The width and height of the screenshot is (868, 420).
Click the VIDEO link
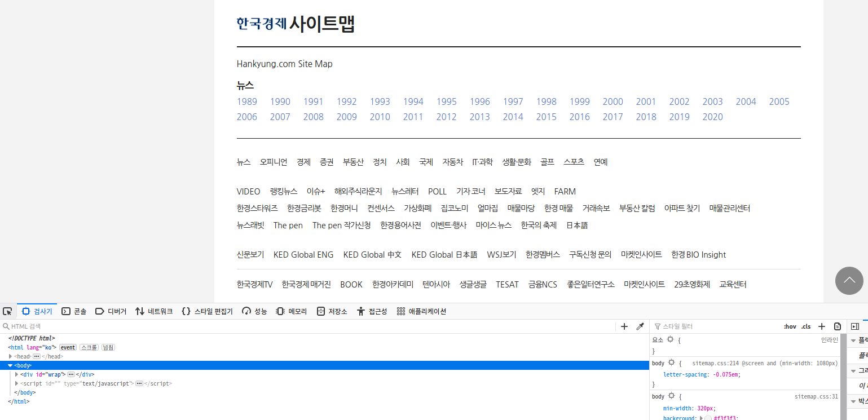tap(249, 192)
